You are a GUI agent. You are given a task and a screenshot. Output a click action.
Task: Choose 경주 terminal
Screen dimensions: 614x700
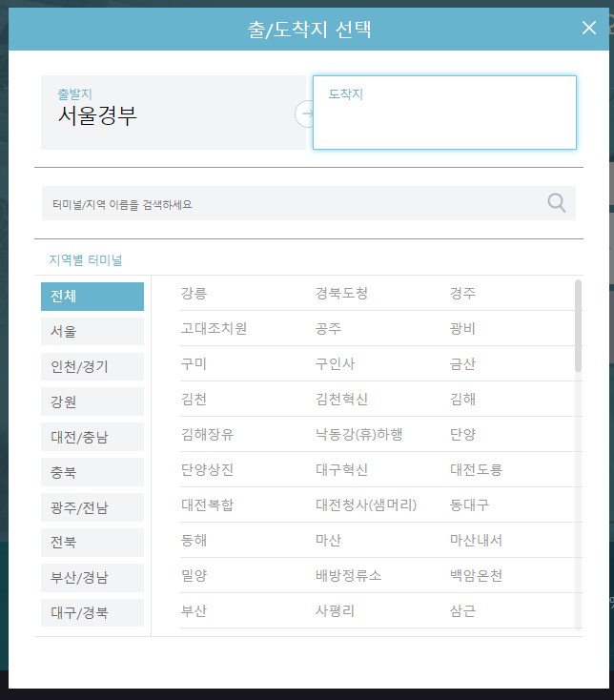click(x=462, y=294)
